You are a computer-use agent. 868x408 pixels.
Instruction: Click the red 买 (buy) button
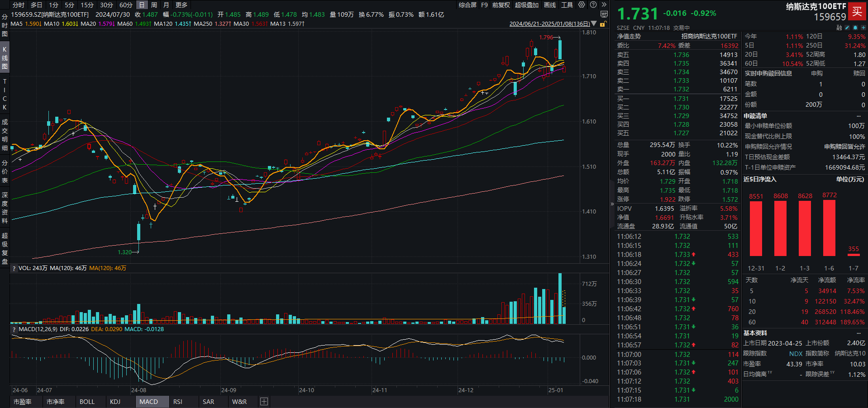(857, 11)
